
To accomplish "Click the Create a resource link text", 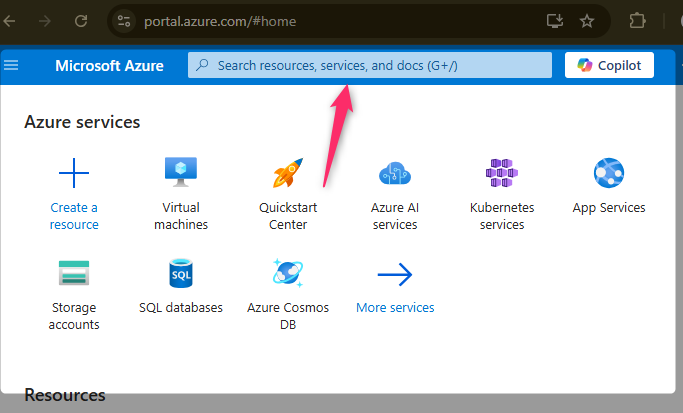I will [x=74, y=216].
